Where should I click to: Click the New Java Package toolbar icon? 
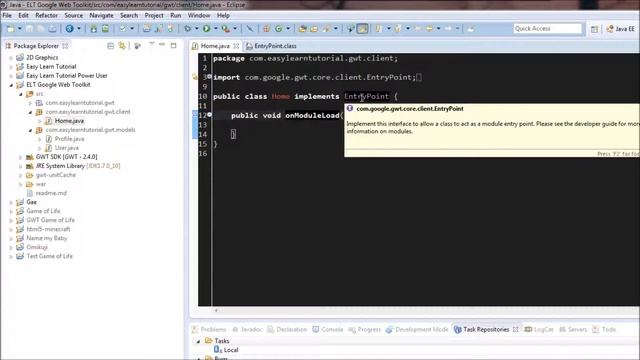[266, 29]
